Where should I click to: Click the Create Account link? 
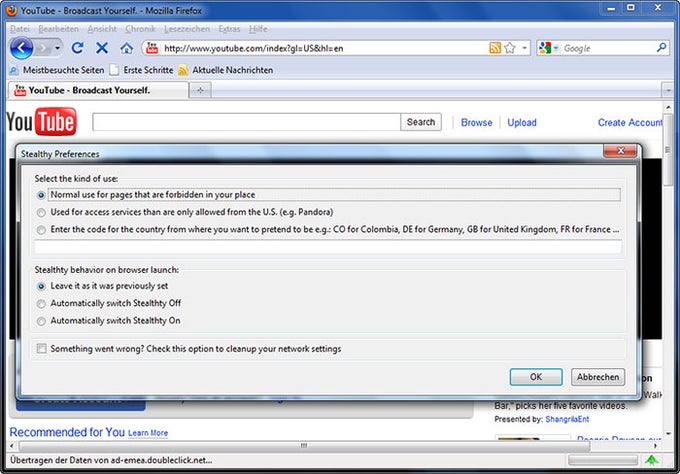630,123
